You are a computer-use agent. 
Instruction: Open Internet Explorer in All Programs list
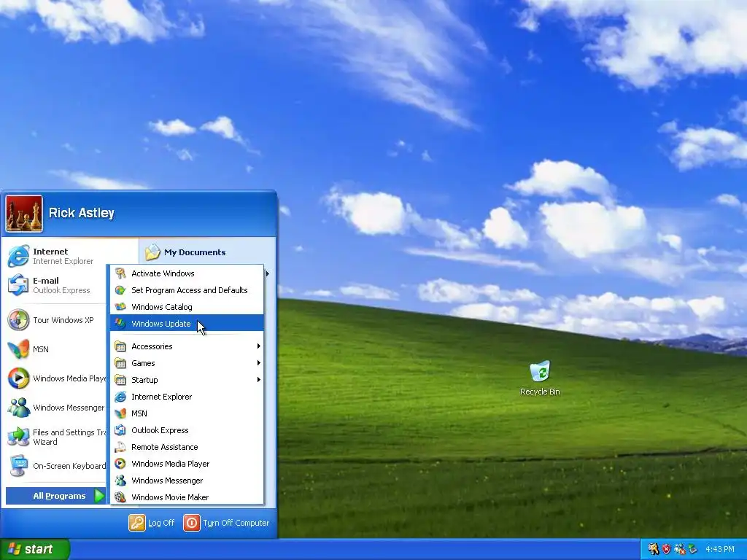187,397
